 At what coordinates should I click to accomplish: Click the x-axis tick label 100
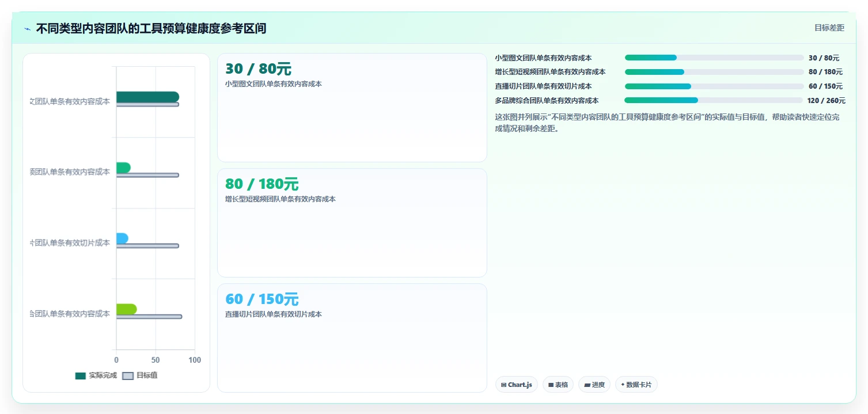195,360
